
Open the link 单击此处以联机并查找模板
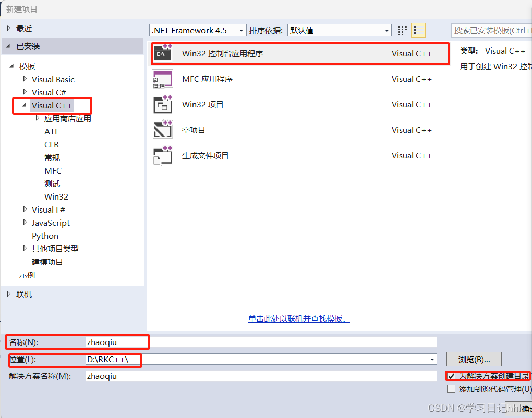pos(299,319)
